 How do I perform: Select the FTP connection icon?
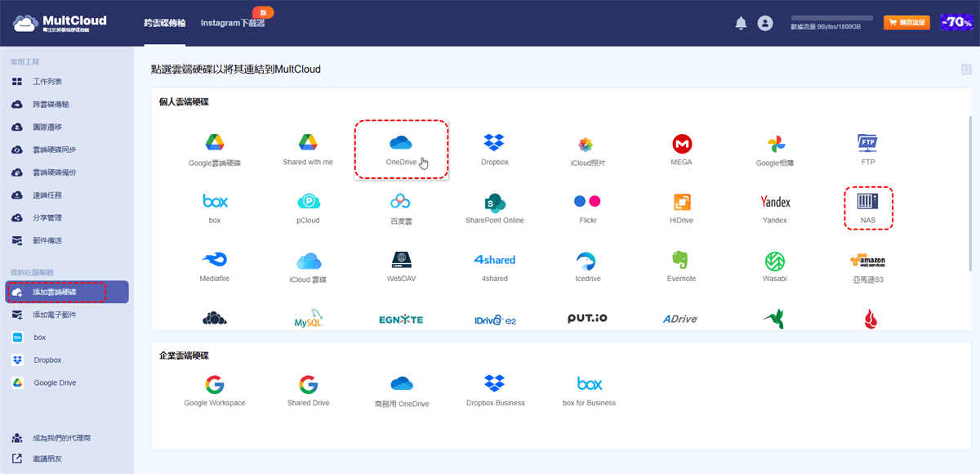tap(867, 143)
